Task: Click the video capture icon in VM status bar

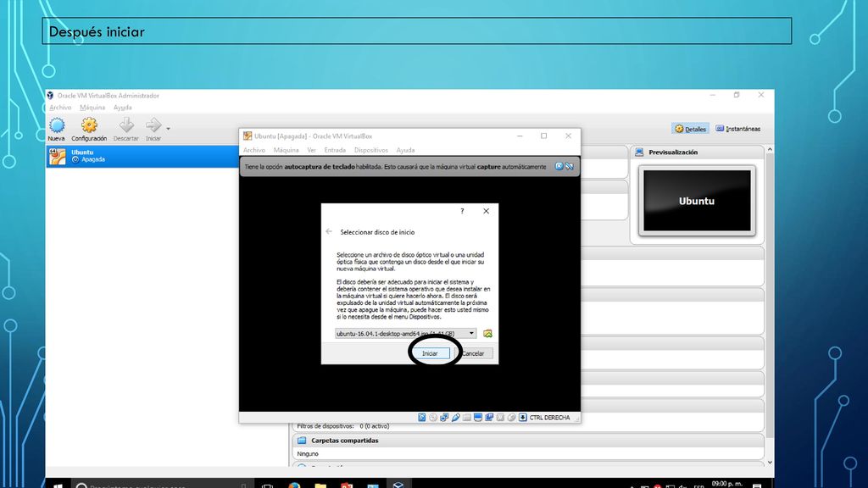Action: tap(489, 417)
